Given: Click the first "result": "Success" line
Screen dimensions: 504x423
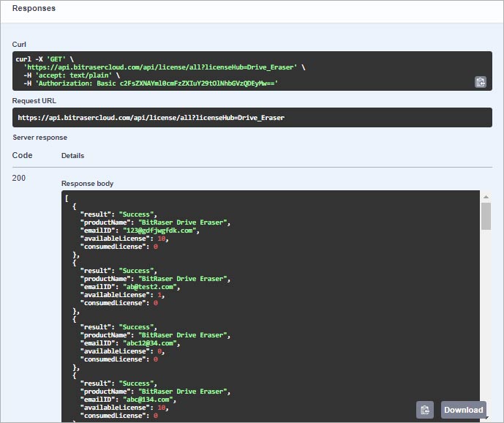Looking at the screenshot, I should click(x=119, y=214).
